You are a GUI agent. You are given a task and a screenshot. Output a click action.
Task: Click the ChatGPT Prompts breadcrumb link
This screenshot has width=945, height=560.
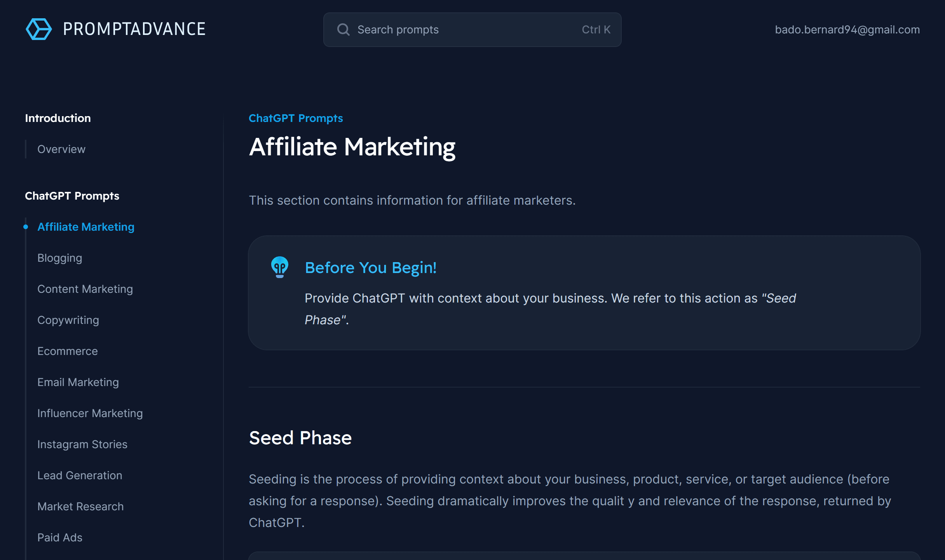click(296, 118)
